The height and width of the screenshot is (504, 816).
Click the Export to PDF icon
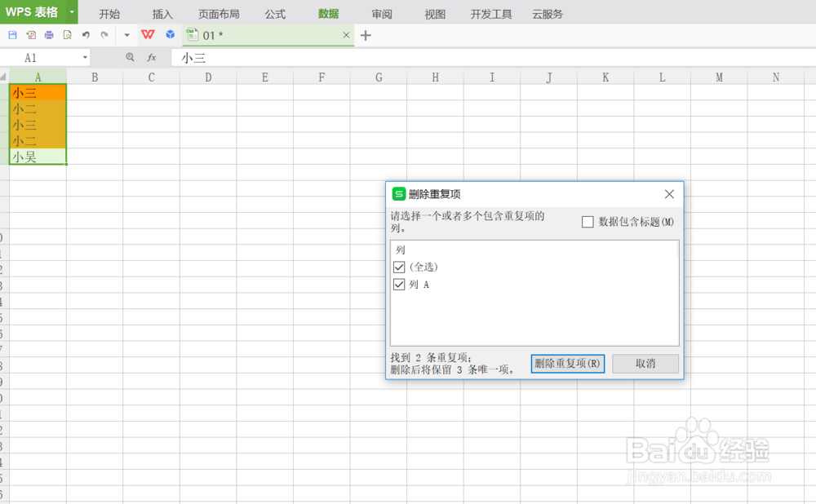(x=31, y=35)
